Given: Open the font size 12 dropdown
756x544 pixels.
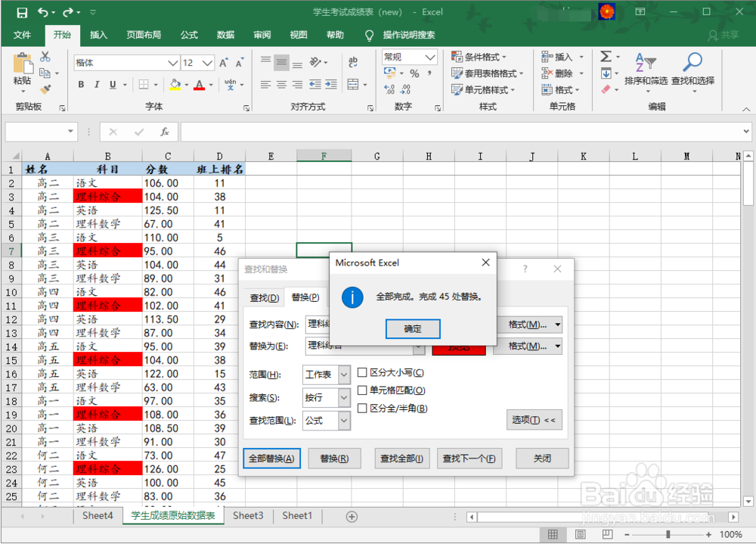Looking at the screenshot, I should (207, 63).
